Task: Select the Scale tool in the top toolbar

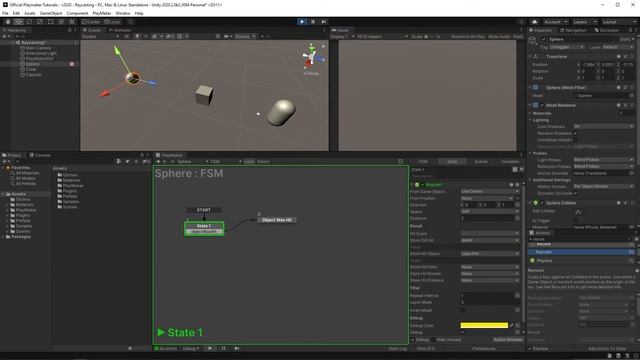Action: [x=40, y=22]
